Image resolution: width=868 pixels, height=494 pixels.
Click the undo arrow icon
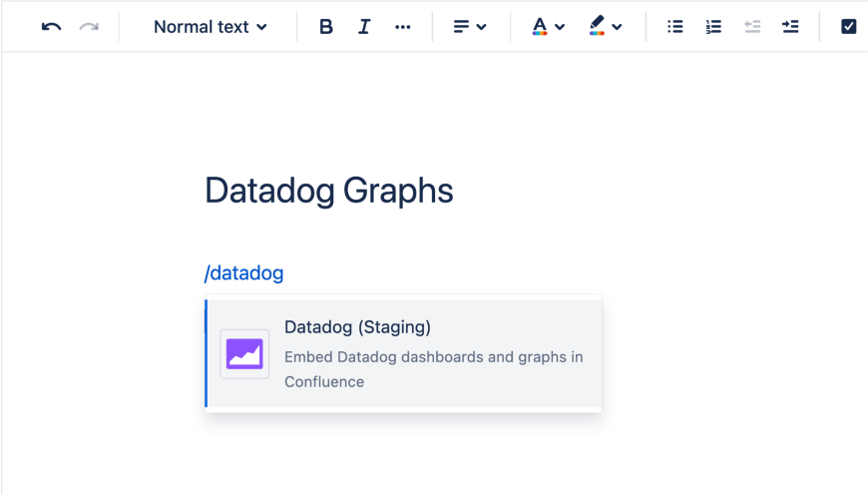pyautogui.click(x=51, y=27)
